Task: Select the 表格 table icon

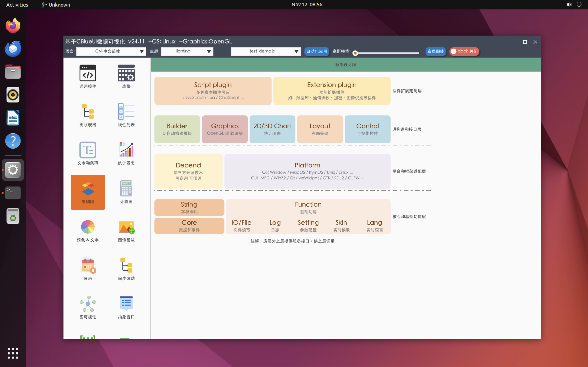Action: coord(126,73)
